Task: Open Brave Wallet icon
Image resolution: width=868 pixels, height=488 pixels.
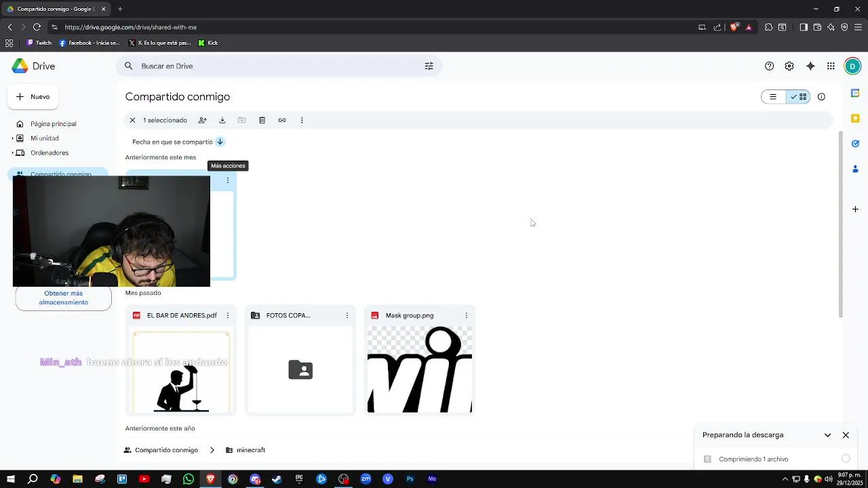Action: coord(817,27)
